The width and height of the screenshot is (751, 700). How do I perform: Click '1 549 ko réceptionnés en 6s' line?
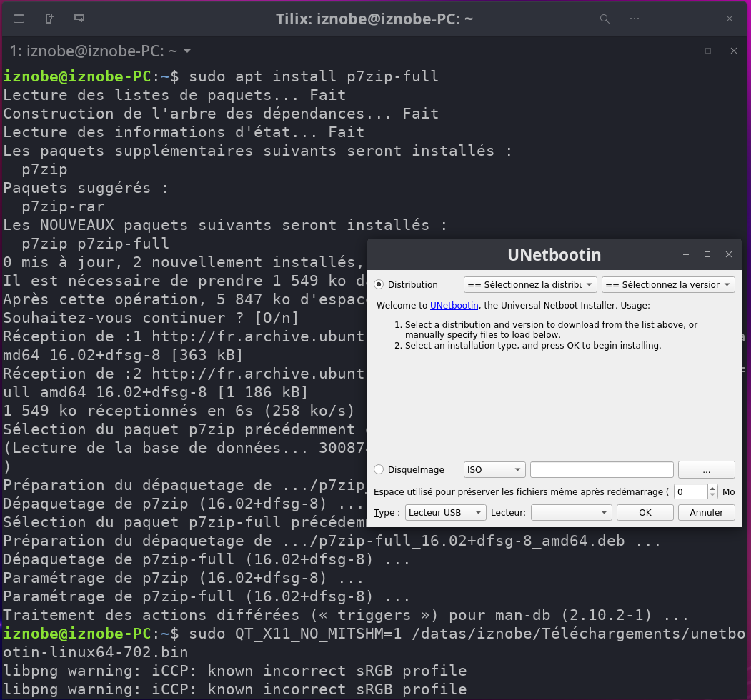(x=179, y=411)
